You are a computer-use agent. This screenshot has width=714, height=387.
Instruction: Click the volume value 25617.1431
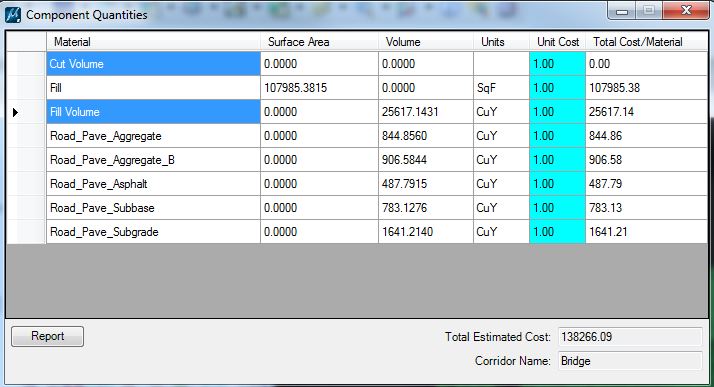(410, 112)
